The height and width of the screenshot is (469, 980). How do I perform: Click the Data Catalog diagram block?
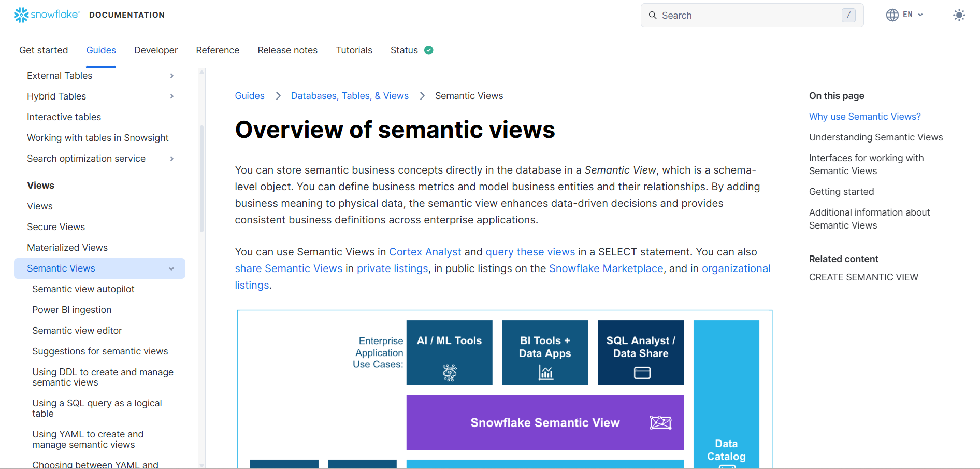(726, 394)
